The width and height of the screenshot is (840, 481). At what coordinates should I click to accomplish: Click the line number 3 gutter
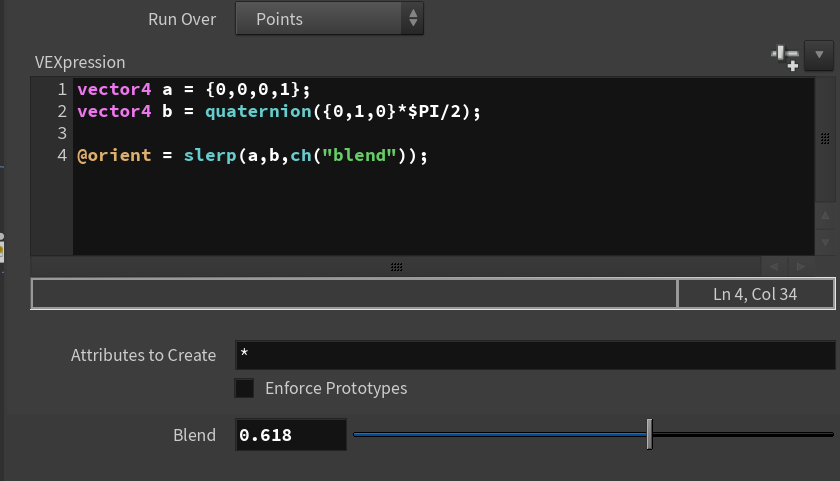(62, 133)
